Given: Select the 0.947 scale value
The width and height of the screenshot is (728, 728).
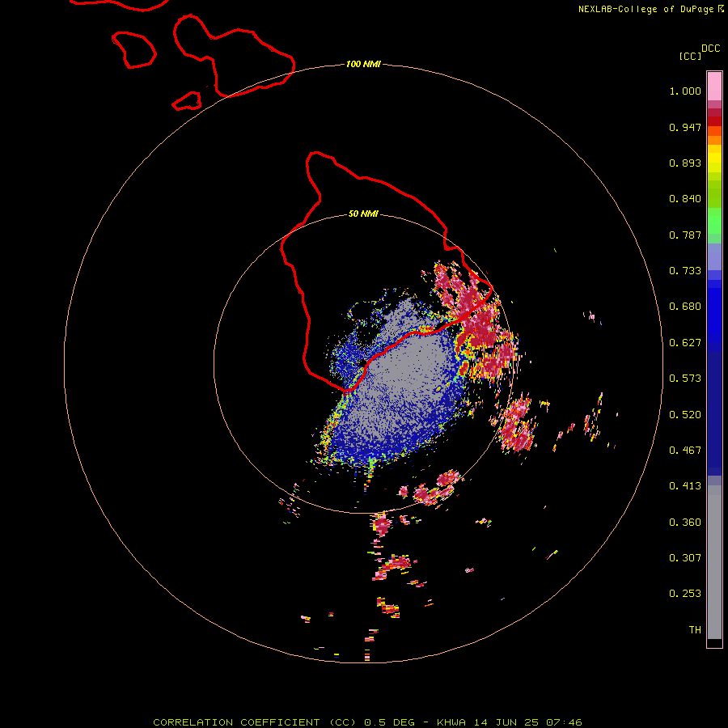Looking at the screenshot, I should [x=685, y=127].
